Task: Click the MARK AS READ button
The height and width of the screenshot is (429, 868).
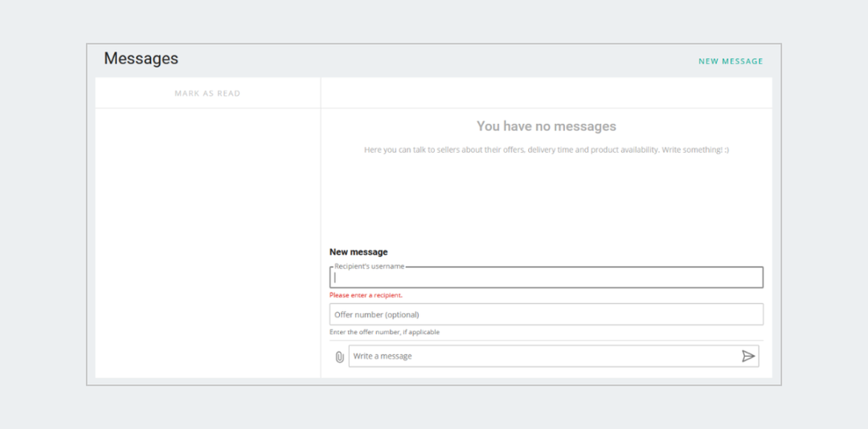Action: 207,93
